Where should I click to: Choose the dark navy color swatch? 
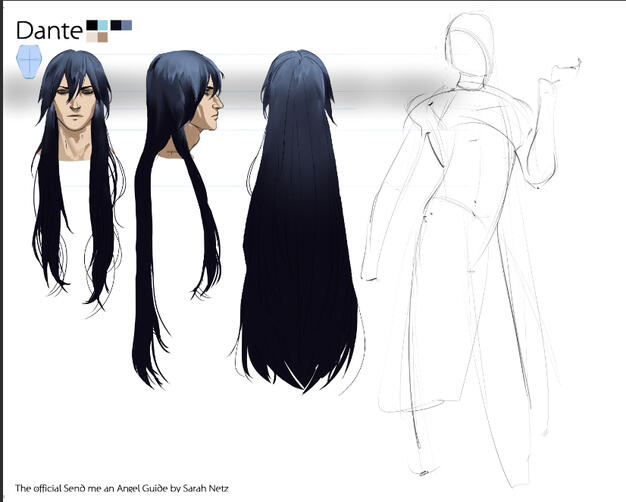click(x=116, y=25)
